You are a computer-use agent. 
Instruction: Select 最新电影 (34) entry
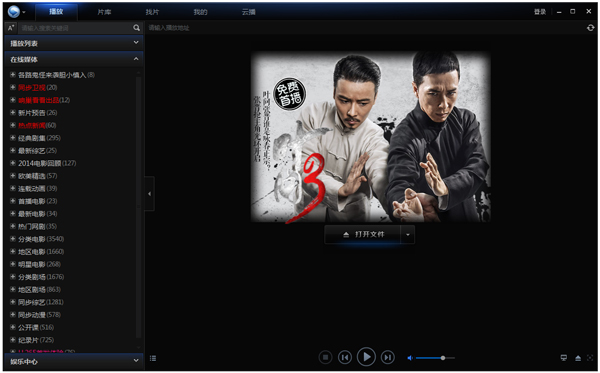coord(38,213)
